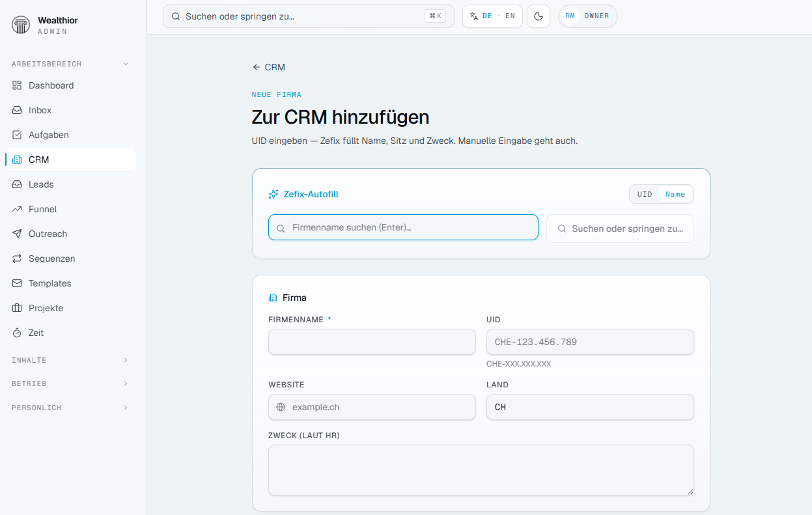Toggle dark mode with moon icon

coord(539,16)
